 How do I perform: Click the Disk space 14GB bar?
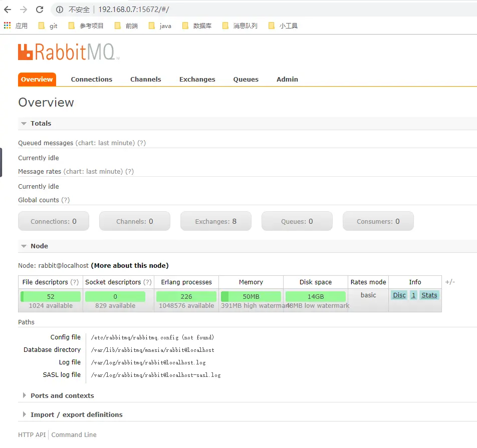[x=316, y=296]
